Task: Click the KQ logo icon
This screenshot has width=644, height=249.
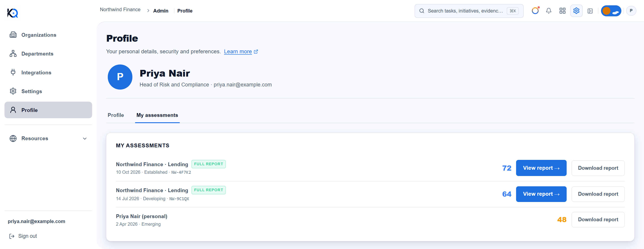Action: [x=13, y=13]
